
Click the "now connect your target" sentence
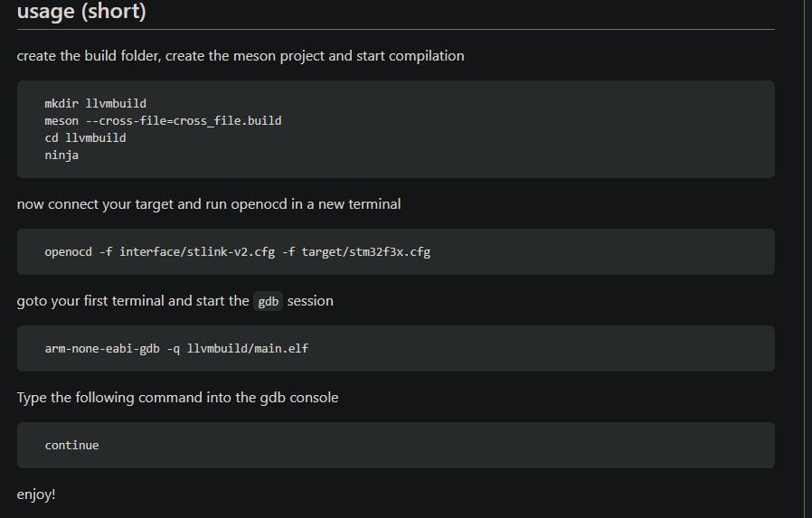209,204
